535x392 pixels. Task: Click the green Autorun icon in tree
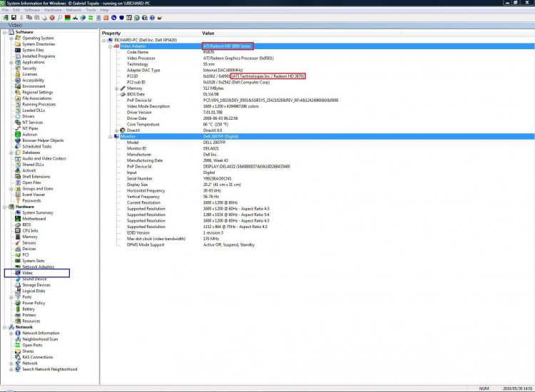coord(18,134)
